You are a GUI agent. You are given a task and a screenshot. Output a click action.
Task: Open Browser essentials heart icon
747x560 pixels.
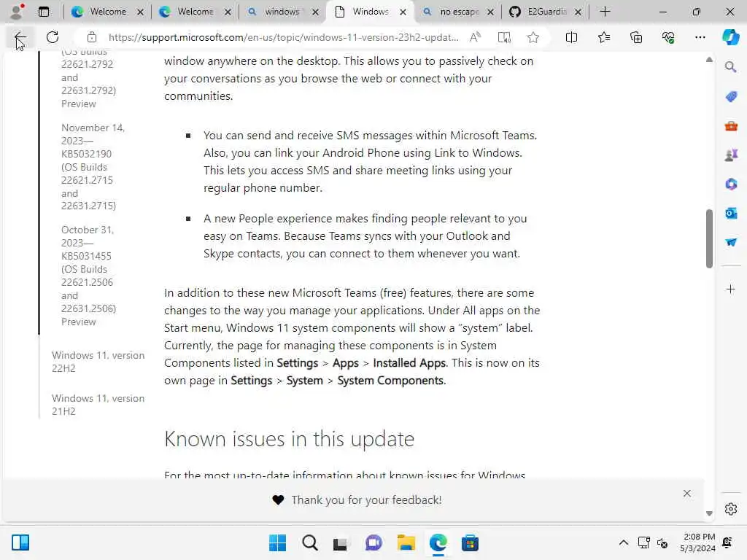click(668, 37)
